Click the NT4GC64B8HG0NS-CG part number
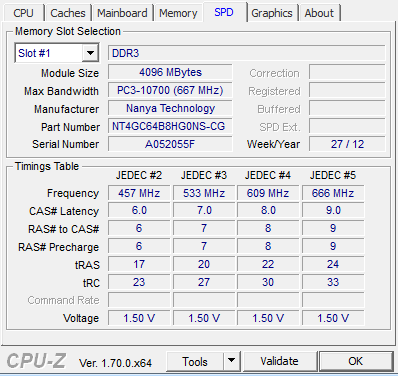The image size is (398, 376). pyautogui.click(x=170, y=126)
